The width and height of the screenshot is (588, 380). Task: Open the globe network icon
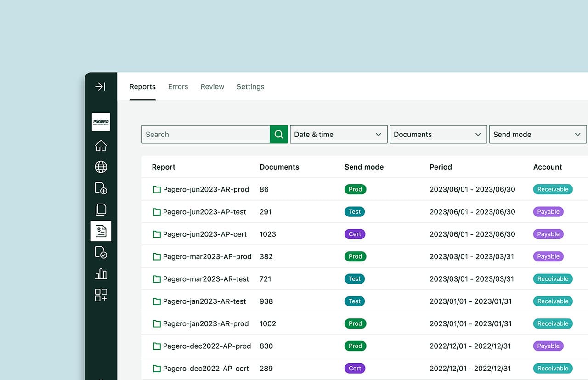101,167
